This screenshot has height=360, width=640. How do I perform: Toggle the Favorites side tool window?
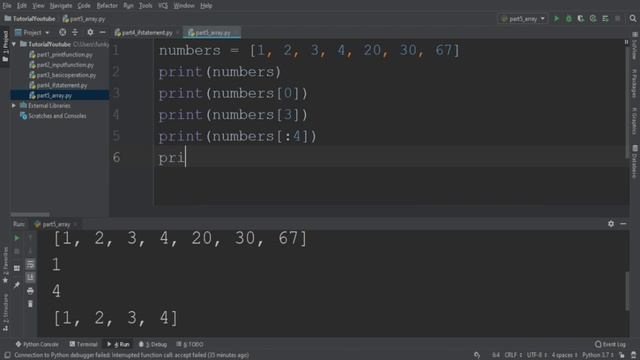tap(5, 265)
